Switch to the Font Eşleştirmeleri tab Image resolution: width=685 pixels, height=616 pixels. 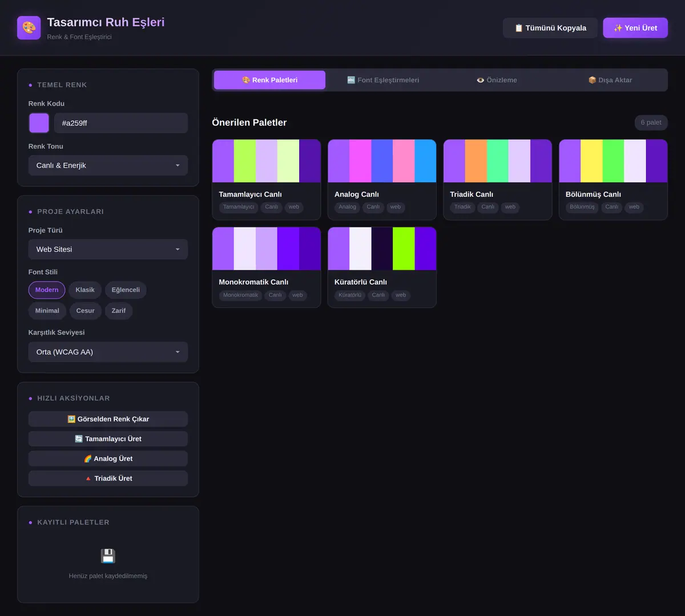coord(383,80)
